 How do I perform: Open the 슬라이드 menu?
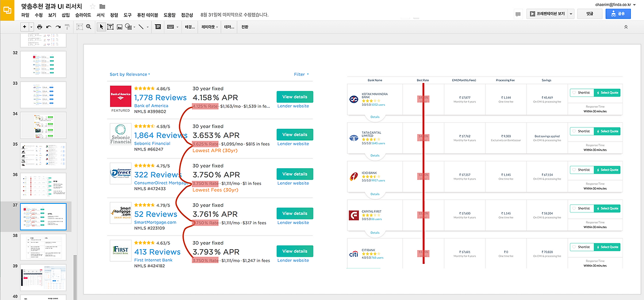83,15
